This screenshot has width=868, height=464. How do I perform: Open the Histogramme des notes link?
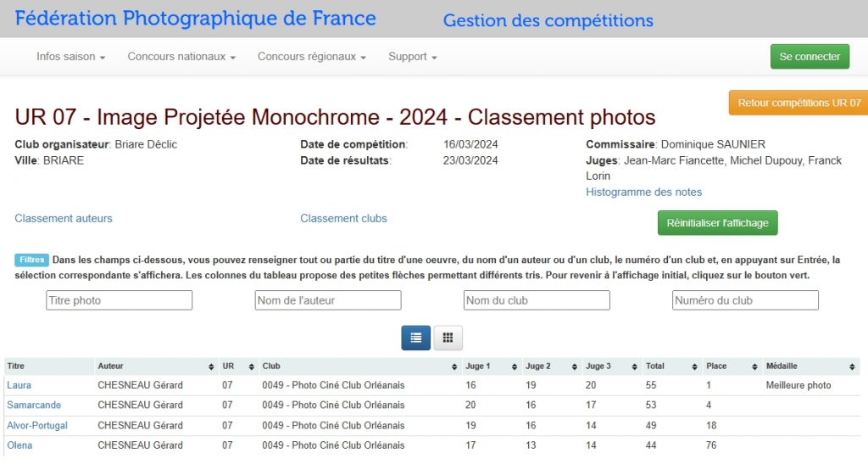coord(643,193)
